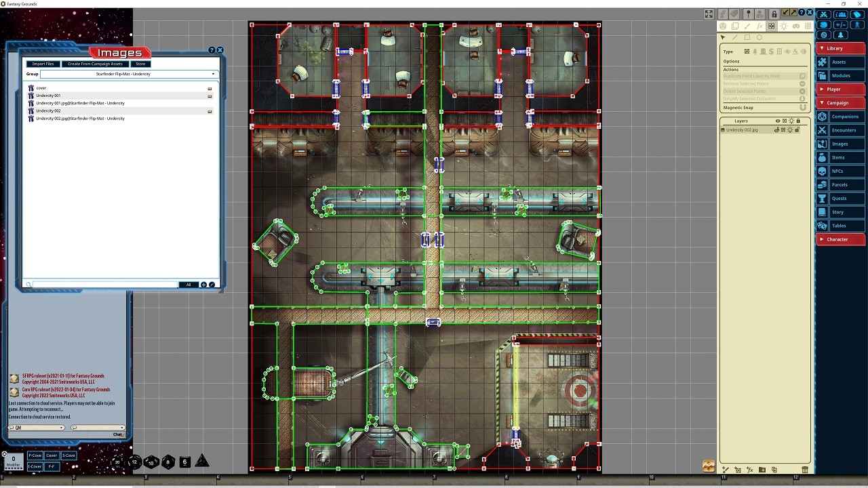Select the grid settings icon on the image toolbar
The width and height of the screenshot is (868, 488).
808,26
